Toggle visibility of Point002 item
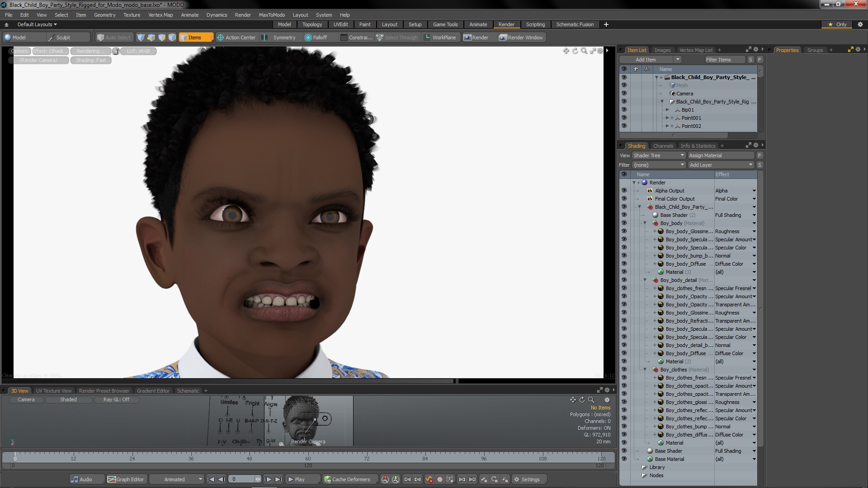Screen dimensions: 868x488 [x=624, y=126]
